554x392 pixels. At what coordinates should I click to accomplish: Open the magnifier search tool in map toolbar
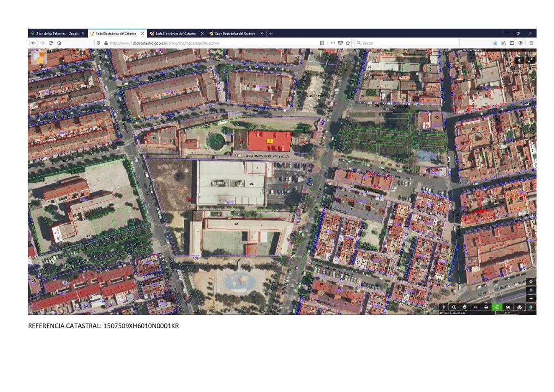[x=454, y=307]
